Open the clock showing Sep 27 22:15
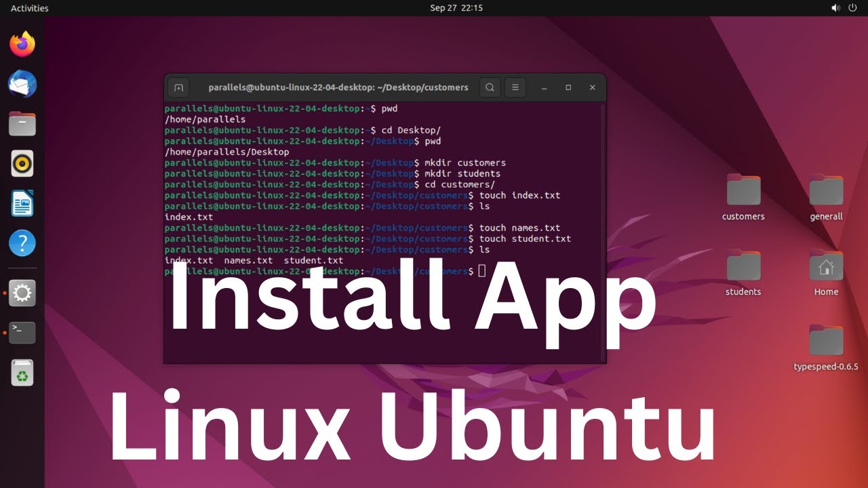The width and height of the screenshot is (868, 488). (456, 8)
